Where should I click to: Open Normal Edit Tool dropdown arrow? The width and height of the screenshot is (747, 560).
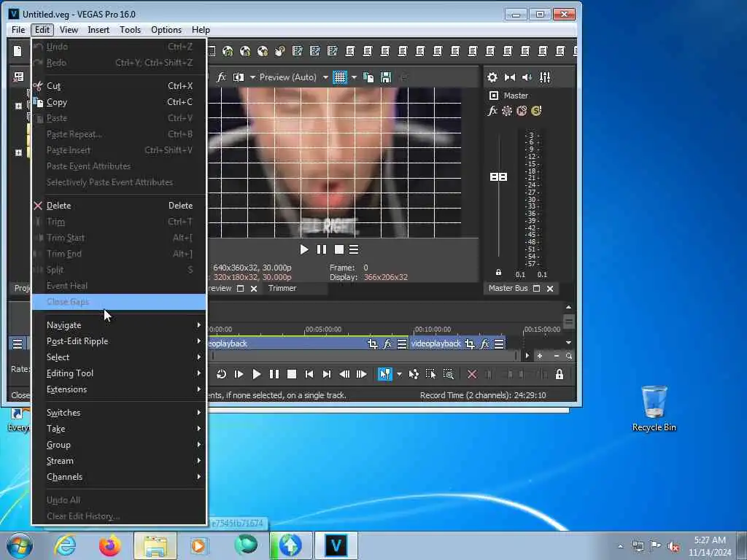pyautogui.click(x=399, y=374)
